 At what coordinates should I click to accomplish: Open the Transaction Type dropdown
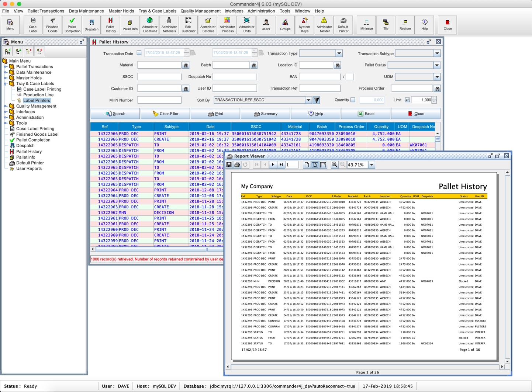pos(339,53)
